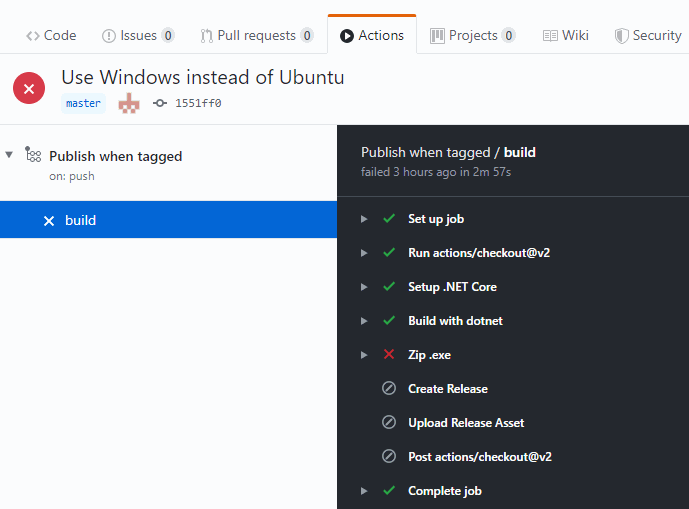The image size is (689, 509).
Task: Click the on: push trigger text
Action: [x=72, y=176]
